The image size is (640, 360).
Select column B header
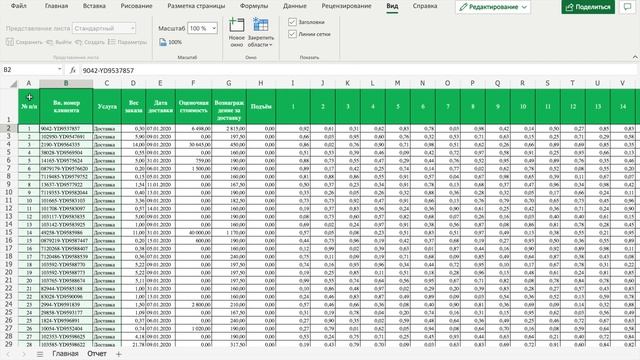coord(66,83)
